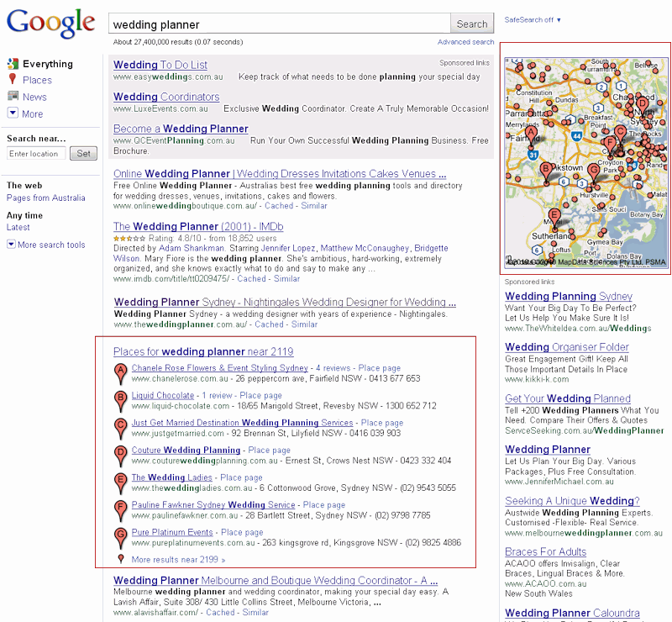Screen dimensions: 672x622
Task: Focus the wedding planner search box
Action: (x=280, y=24)
